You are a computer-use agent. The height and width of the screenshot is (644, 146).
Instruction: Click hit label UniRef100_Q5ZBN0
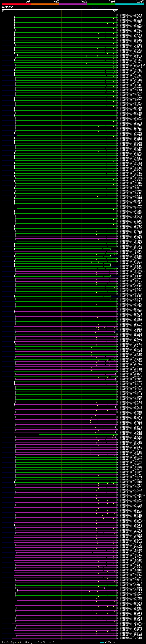click(x=131, y=273)
